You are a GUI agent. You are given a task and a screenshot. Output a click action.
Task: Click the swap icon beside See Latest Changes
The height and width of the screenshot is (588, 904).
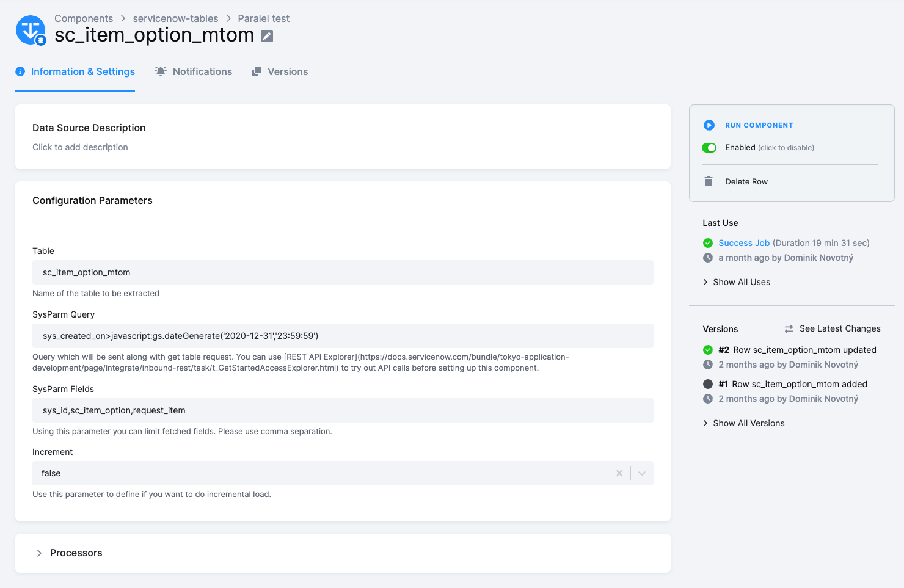tap(788, 328)
